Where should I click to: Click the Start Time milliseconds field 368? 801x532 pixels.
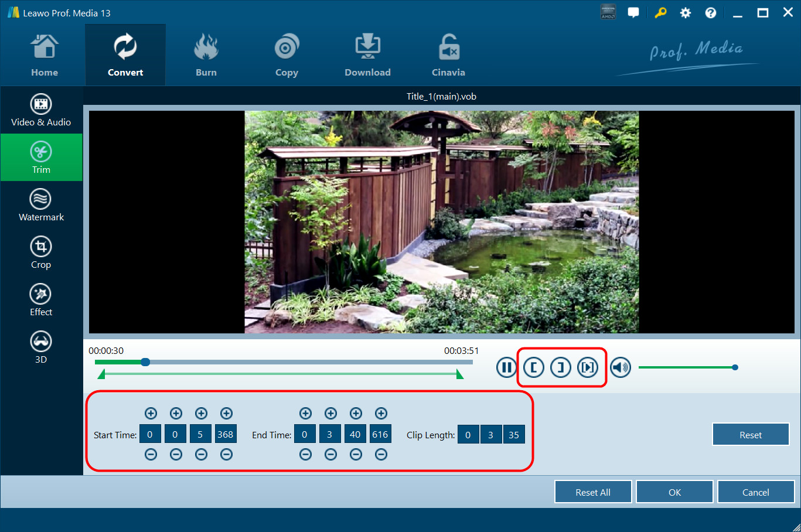click(x=226, y=435)
